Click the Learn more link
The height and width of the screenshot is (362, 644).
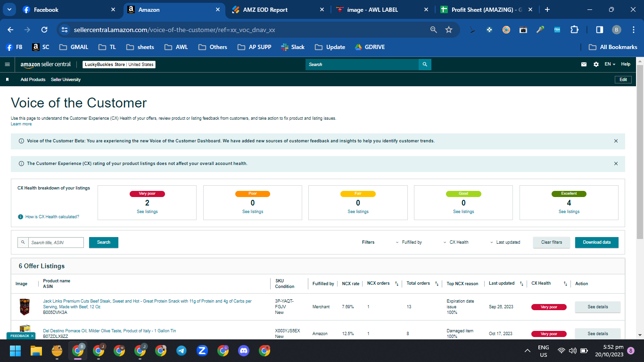pos(21,124)
